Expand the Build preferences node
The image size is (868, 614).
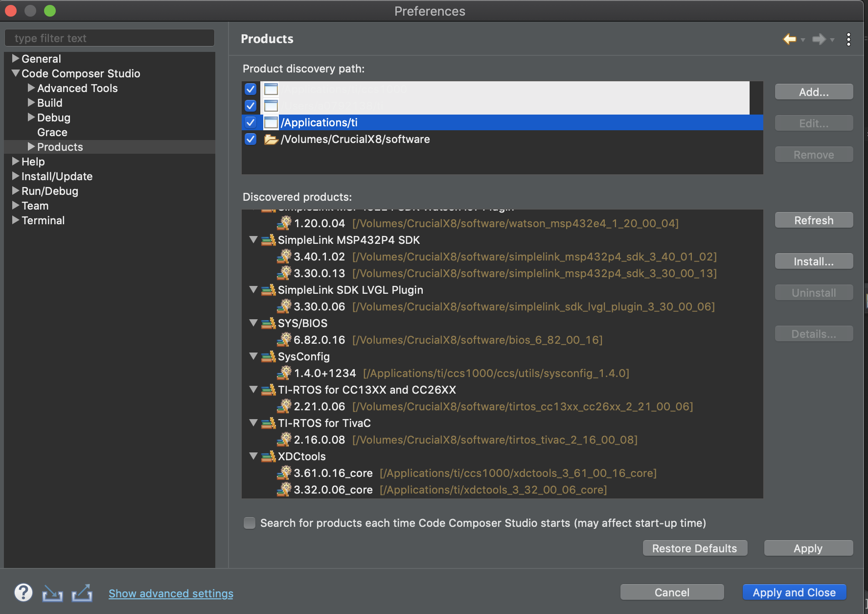31,103
